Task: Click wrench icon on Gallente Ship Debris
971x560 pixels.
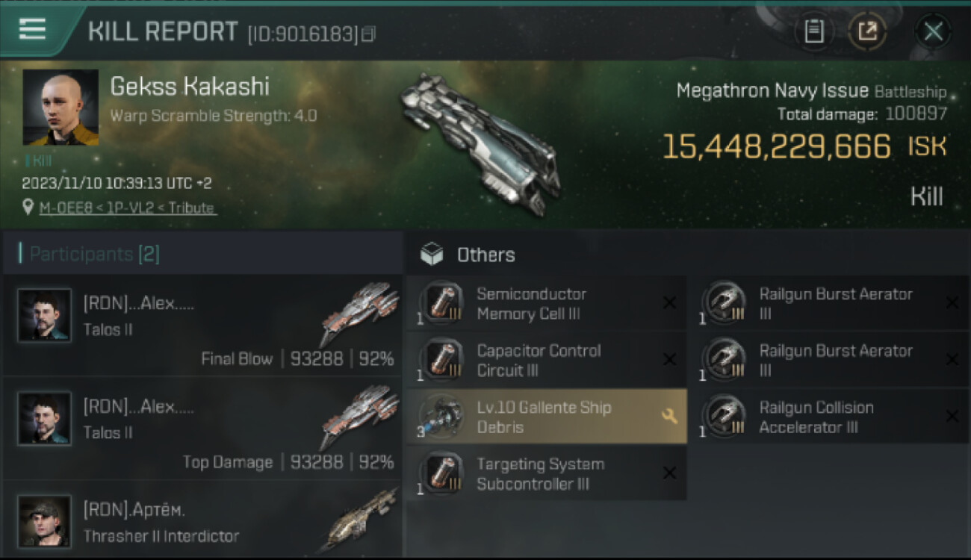Action: (670, 417)
